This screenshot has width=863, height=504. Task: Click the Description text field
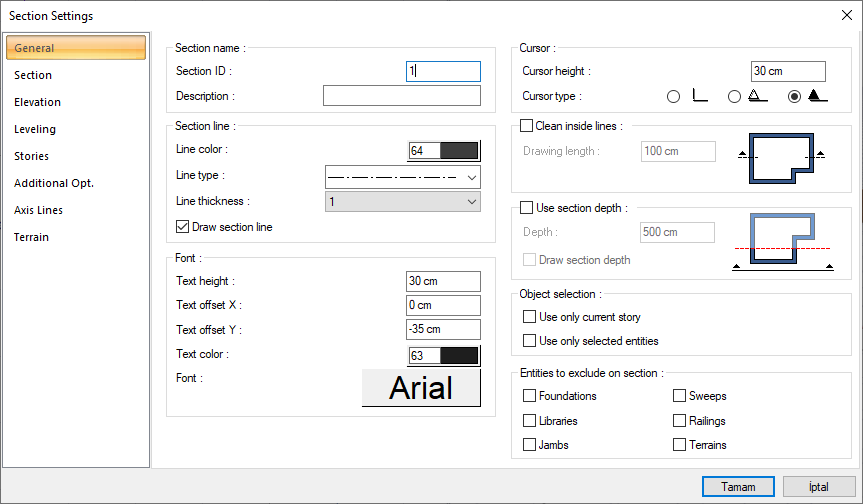(401, 96)
